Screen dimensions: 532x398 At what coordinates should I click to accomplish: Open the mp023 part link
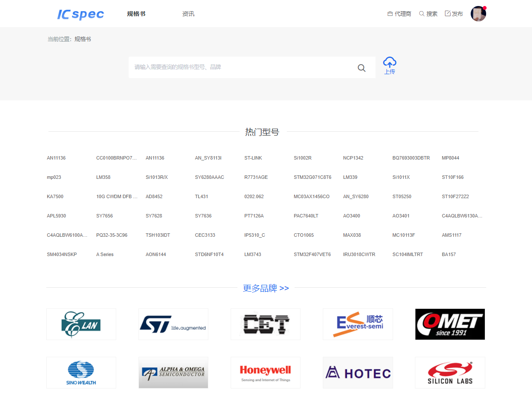tap(54, 177)
